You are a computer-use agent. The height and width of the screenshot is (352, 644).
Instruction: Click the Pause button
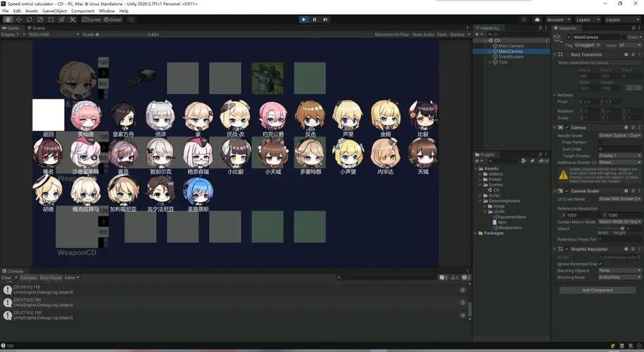pyautogui.click(x=315, y=19)
